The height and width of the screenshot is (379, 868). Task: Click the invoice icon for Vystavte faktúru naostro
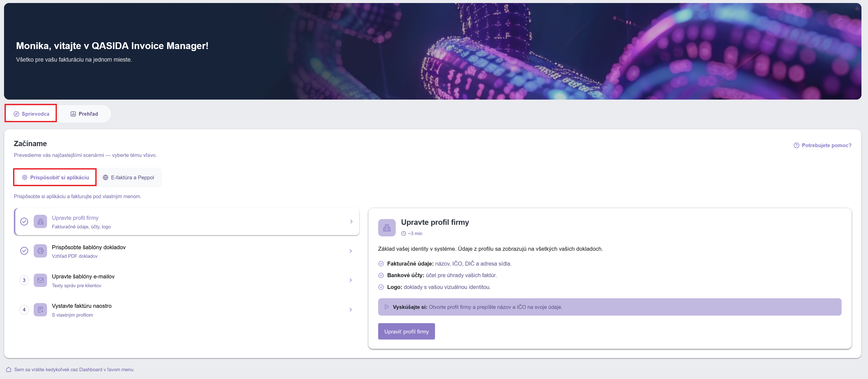pos(41,310)
